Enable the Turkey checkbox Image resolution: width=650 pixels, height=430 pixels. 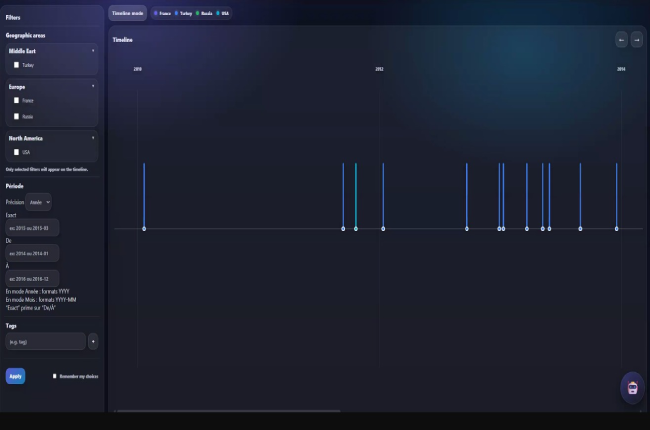[16, 64]
